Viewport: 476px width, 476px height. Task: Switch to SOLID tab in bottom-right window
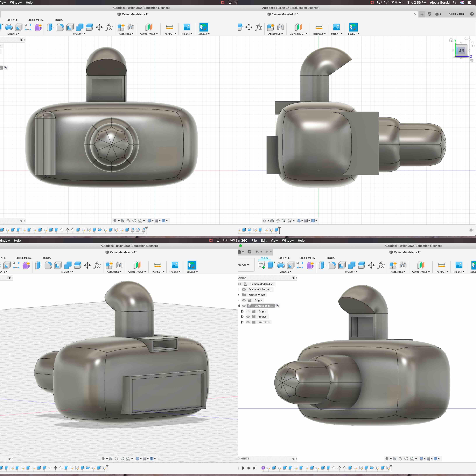[x=264, y=258]
